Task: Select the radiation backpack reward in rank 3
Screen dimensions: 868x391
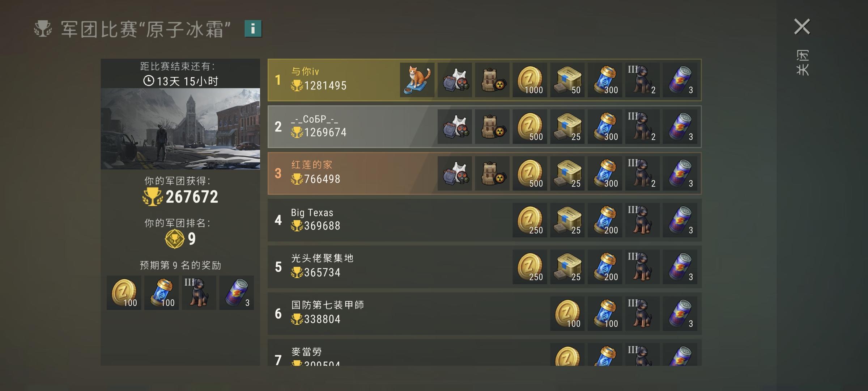Action: (492, 173)
